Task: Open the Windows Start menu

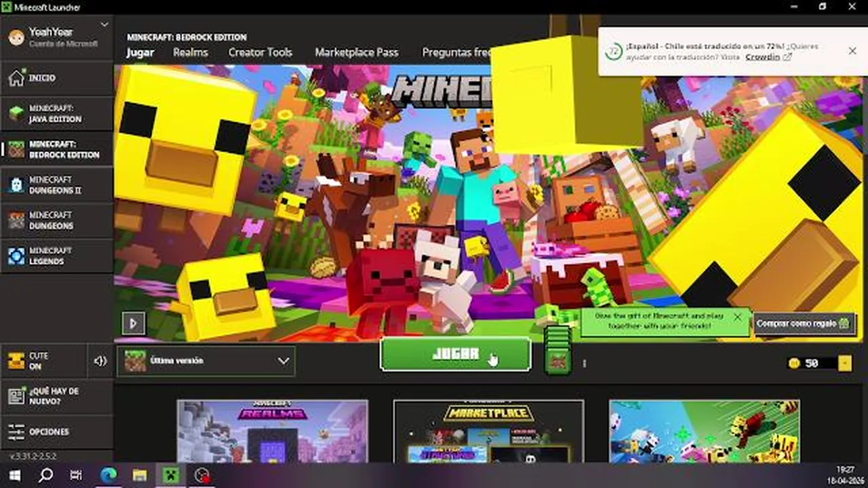Action: point(15,476)
